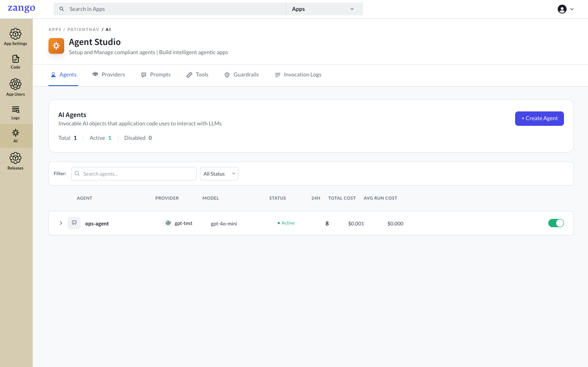This screenshot has width=588, height=367.
Task: Click the Active 1 stat
Action: pyautogui.click(x=100, y=138)
